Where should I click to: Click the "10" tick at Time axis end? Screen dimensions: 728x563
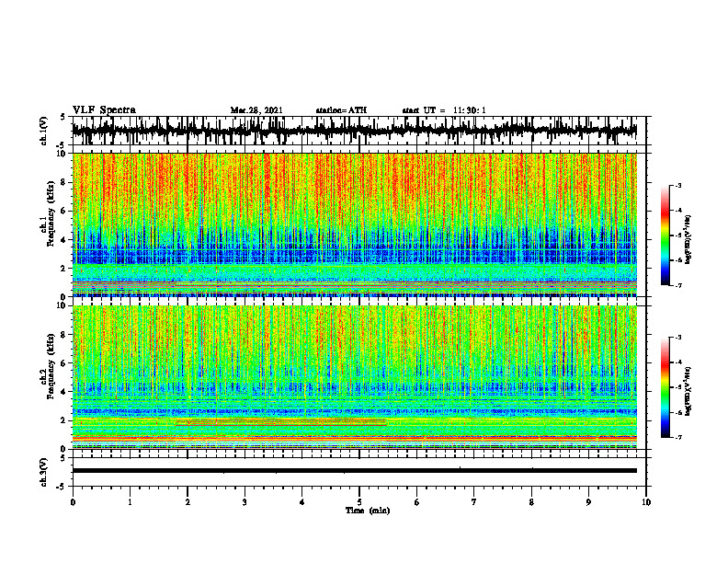(x=646, y=502)
